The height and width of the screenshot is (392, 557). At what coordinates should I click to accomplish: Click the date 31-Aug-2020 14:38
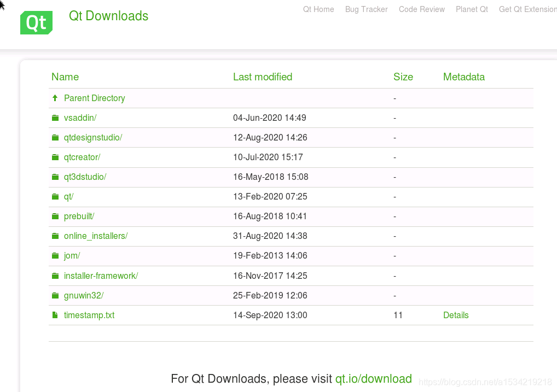(270, 236)
